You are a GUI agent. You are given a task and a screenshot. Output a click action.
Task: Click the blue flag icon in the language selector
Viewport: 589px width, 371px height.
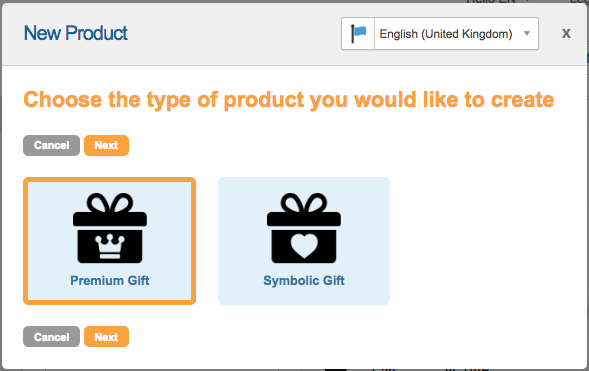pyautogui.click(x=358, y=33)
